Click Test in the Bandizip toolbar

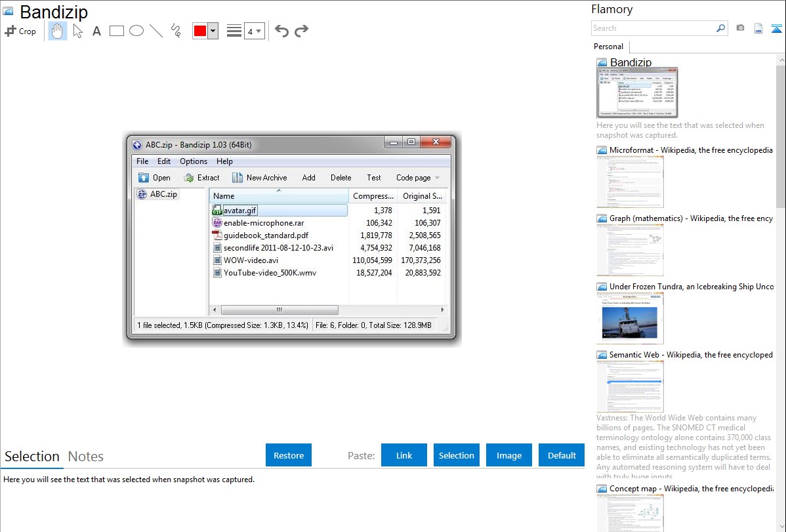pos(374,178)
